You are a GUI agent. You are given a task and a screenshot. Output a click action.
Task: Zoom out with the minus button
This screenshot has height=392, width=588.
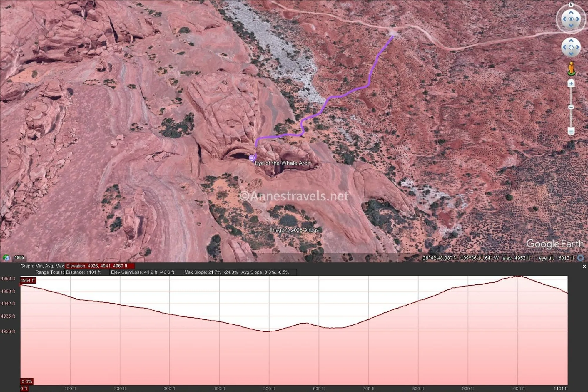(571, 131)
